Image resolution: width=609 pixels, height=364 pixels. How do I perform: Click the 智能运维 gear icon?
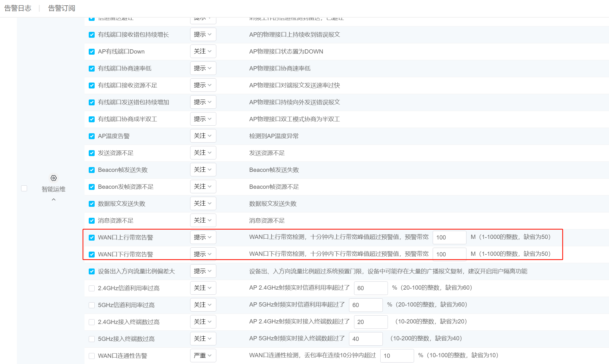[x=54, y=178]
